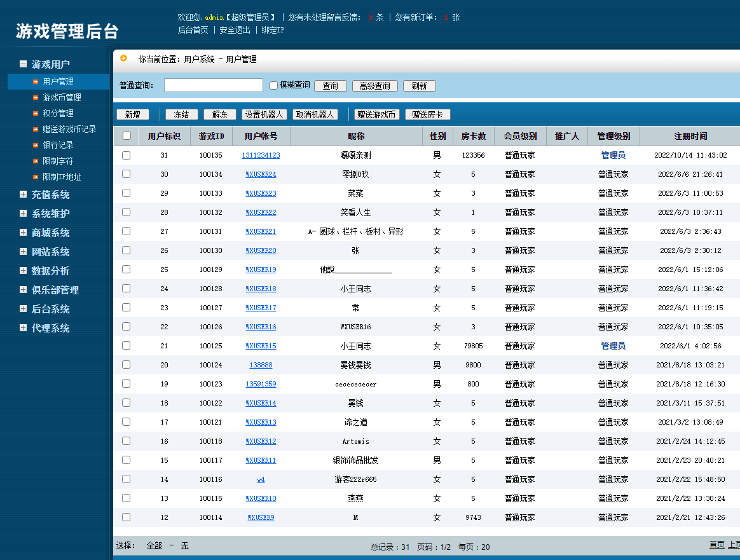Image resolution: width=740 pixels, height=560 pixels.
Task: Check the row for WXUSER23
Action: tap(126, 193)
